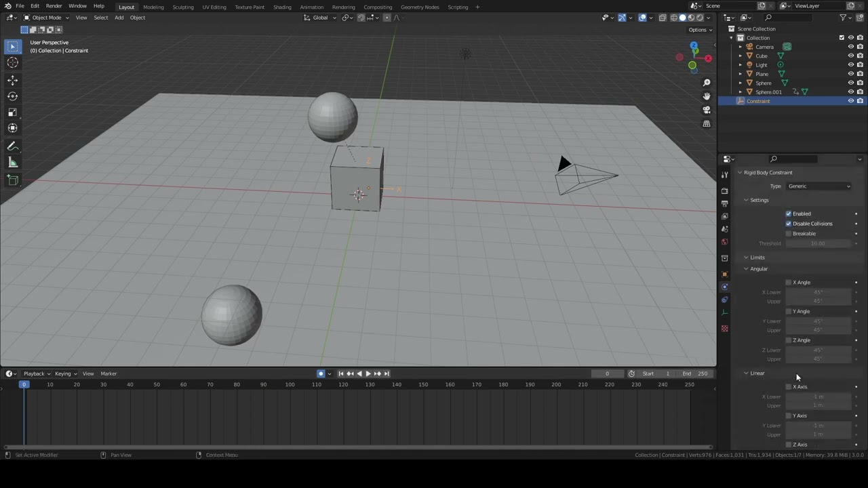Viewport: 868px width, 488px height.
Task: Open the Object Mode dropdown
Action: click(46, 18)
